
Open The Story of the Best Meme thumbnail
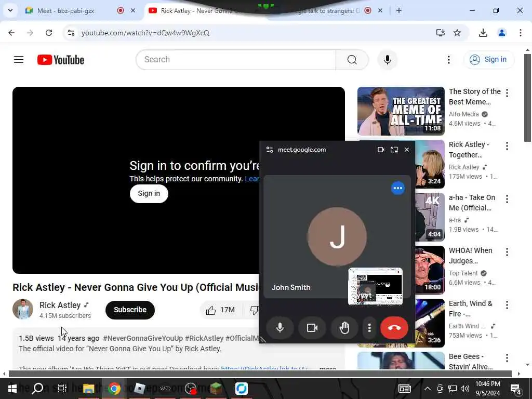point(401,111)
